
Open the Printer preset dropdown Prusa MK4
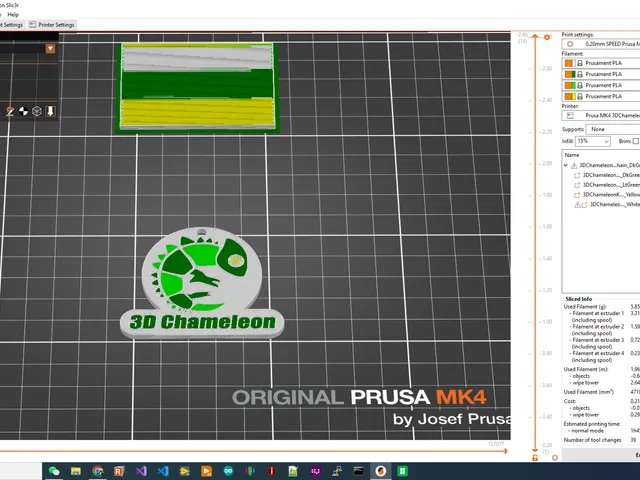click(601, 116)
